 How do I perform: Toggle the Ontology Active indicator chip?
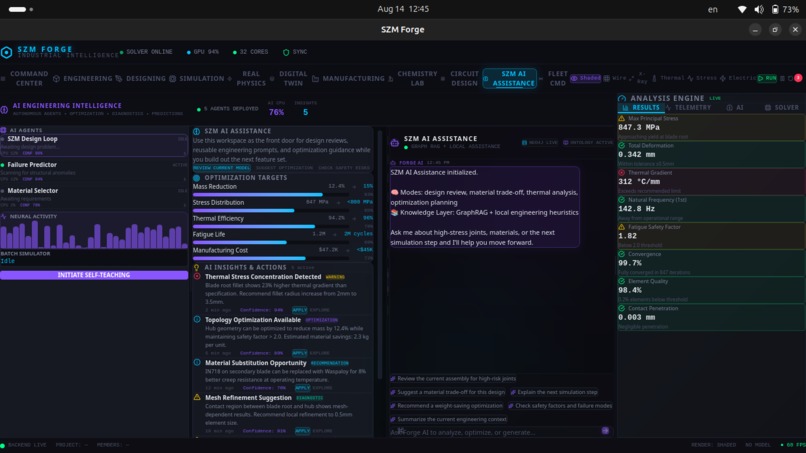point(588,142)
